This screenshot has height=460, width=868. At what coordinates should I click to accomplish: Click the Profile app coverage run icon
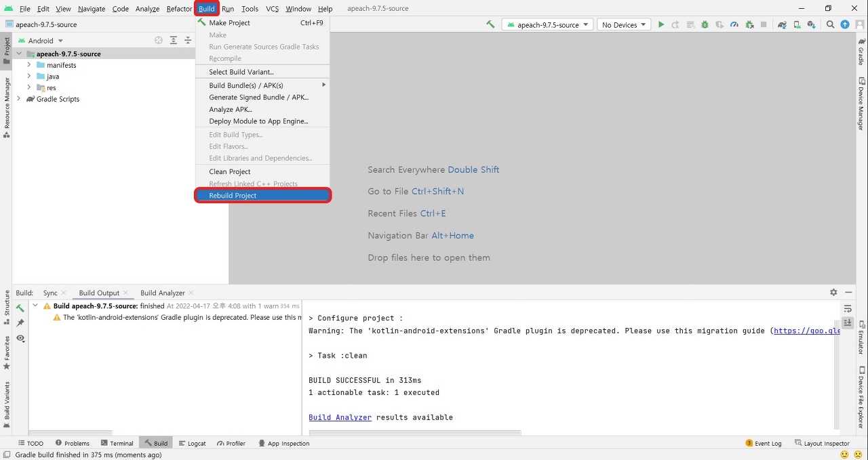point(719,24)
